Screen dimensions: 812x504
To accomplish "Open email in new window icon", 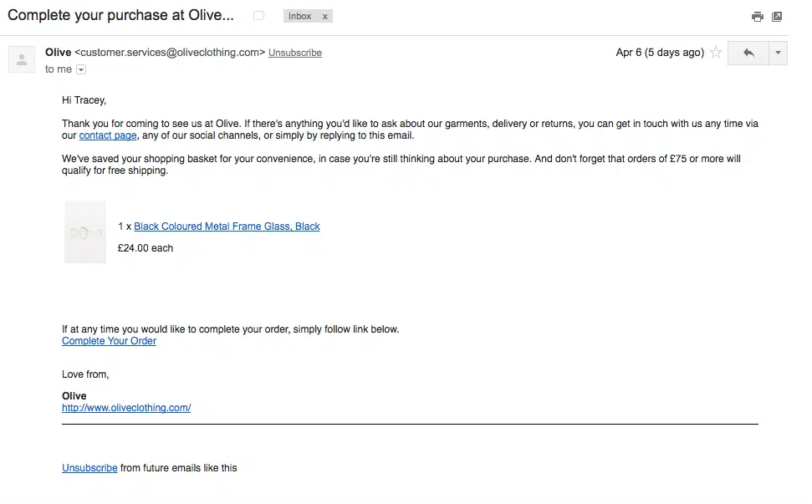I will click(x=777, y=17).
